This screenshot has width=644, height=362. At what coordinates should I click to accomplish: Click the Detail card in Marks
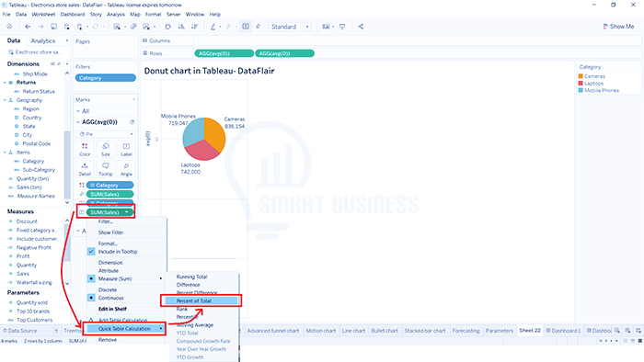(x=85, y=169)
